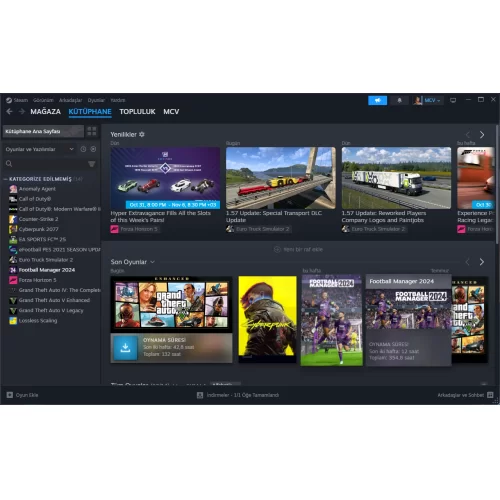Click the Oyun Ekle plus icon
This screenshot has width=500, height=500.
coord(10,395)
